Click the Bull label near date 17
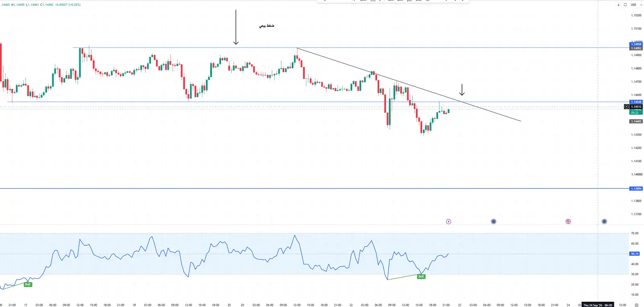Image resolution: width=644 pixels, height=307 pixels. tap(28, 284)
